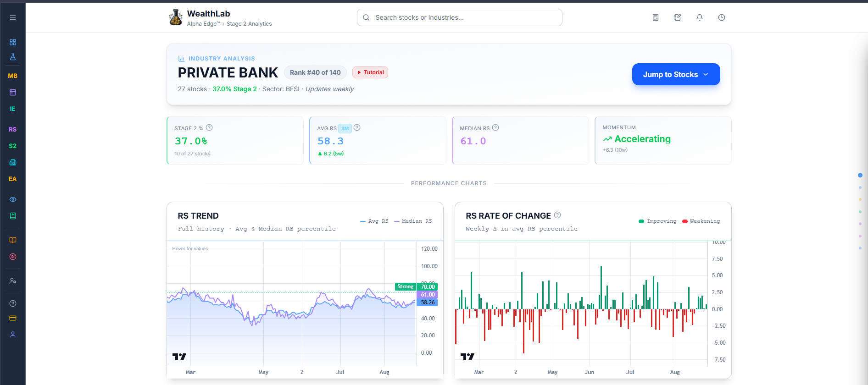Open the red play-circle videos icon

13,257
